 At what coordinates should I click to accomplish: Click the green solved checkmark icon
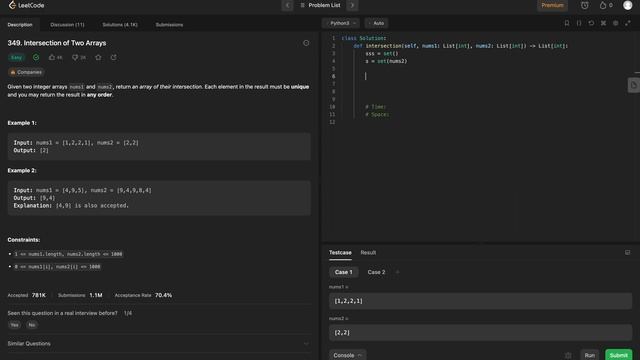(x=36, y=58)
